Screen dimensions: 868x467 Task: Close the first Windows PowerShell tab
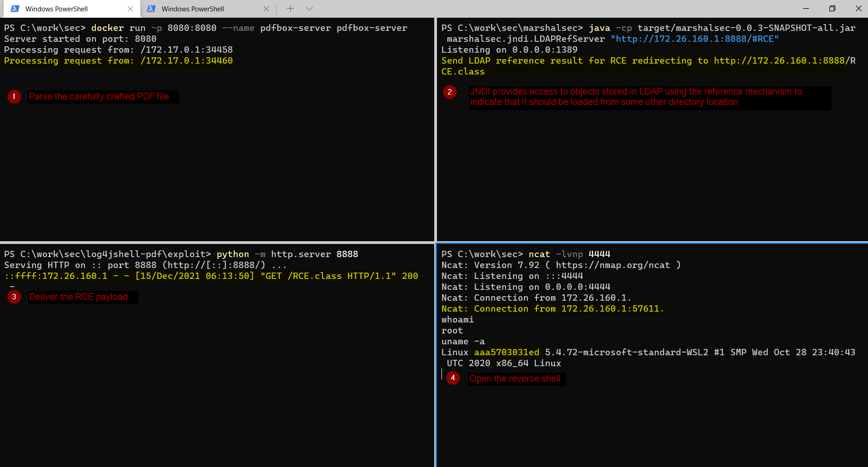tap(130, 9)
